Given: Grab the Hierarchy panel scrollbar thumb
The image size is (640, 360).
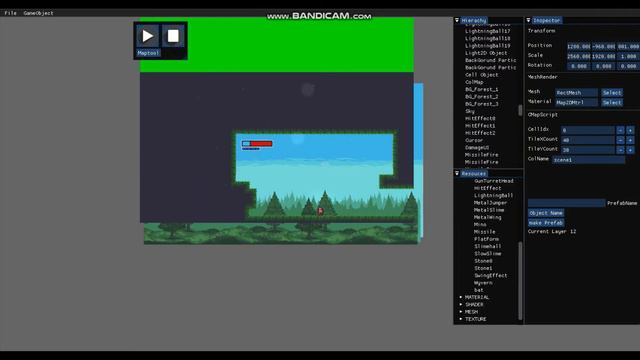Looking at the screenshot, I should [x=520, y=110].
